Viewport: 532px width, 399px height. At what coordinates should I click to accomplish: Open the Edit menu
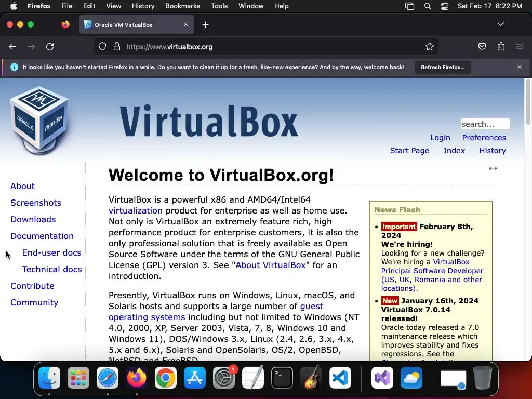[89, 6]
